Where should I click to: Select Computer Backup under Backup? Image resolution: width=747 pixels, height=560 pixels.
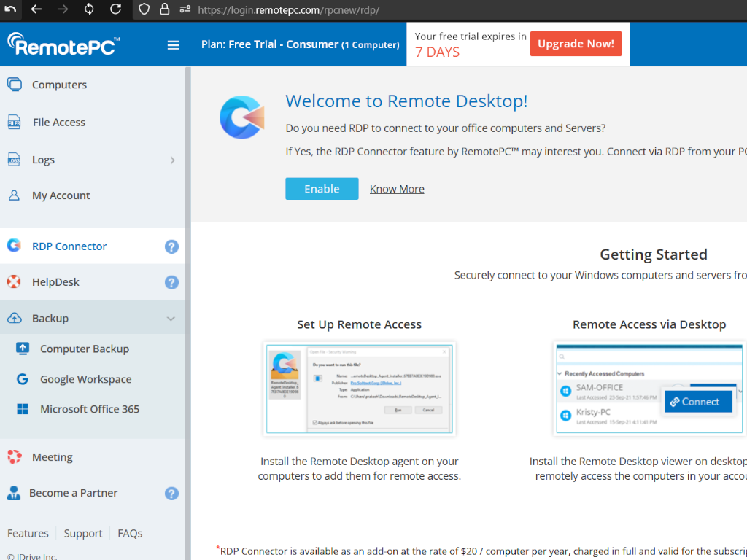tap(84, 349)
